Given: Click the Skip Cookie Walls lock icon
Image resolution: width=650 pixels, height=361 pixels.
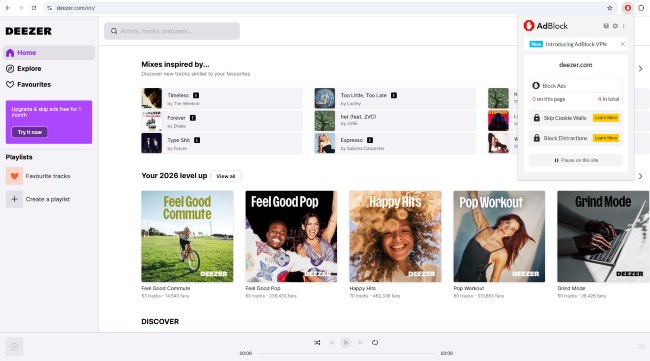Looking at the screenshot, I should pyautogui.click(x=536, y=118).
